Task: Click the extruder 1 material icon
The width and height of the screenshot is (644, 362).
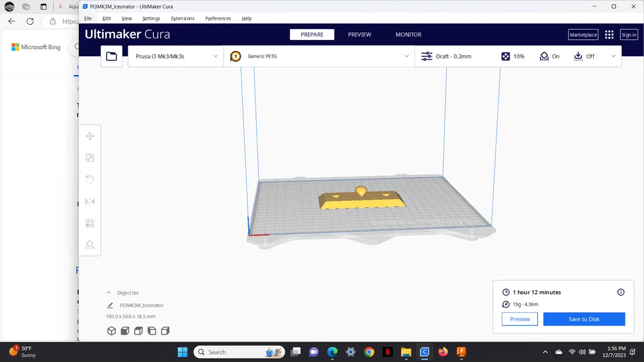Action: click(235, 56)
